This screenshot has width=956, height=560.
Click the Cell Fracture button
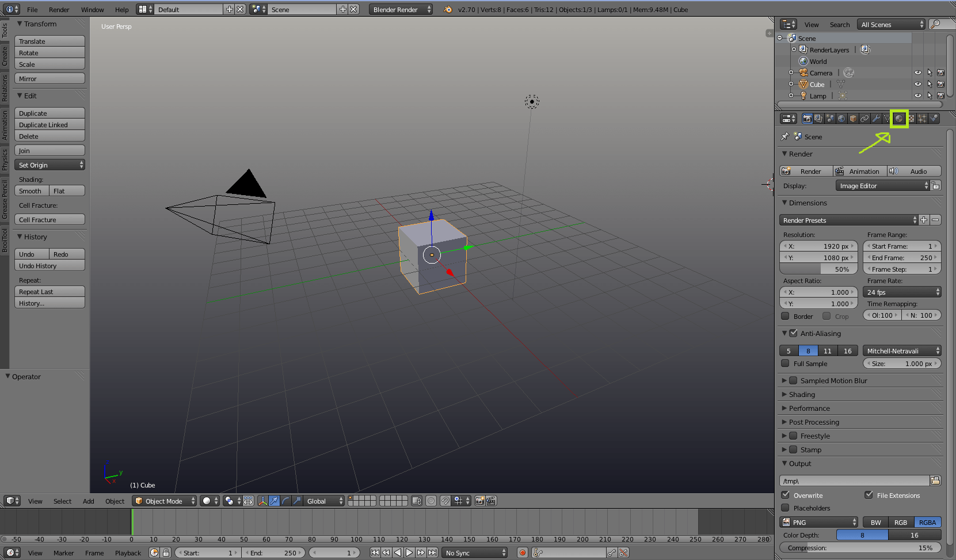pos(49,219)
